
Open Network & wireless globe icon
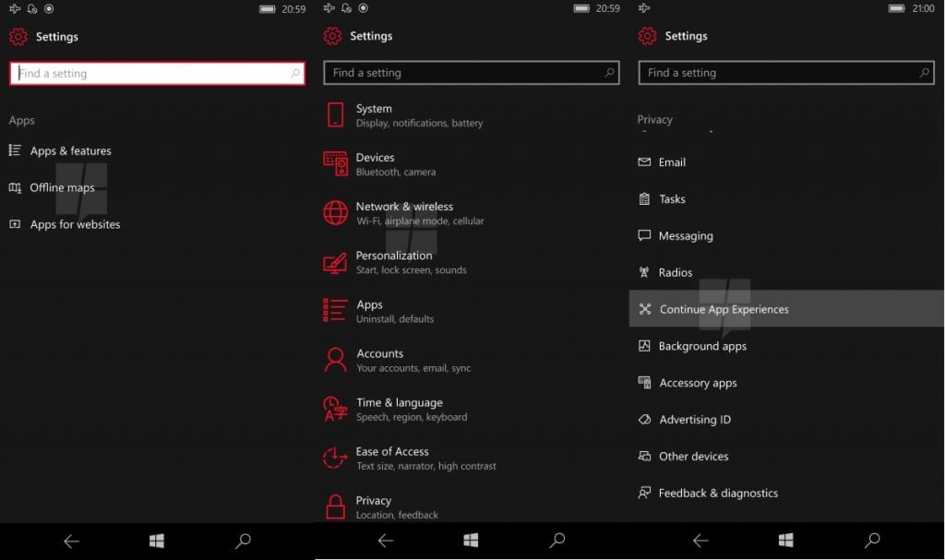[x=335, y=213]
